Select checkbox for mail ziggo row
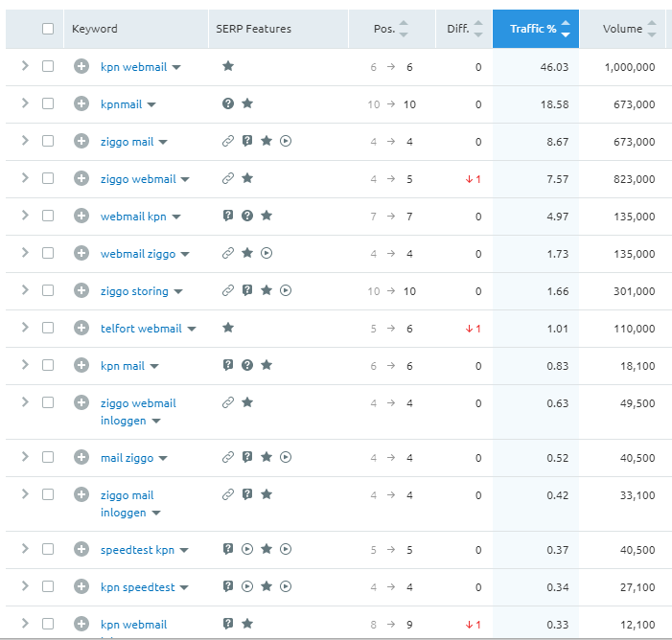The image size is (672, 640). (48, 457)
